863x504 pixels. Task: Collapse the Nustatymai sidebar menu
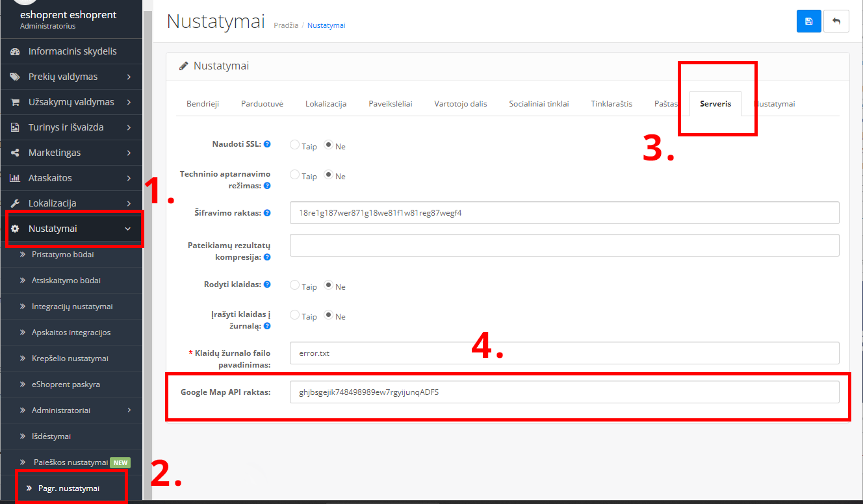[71, 229]
